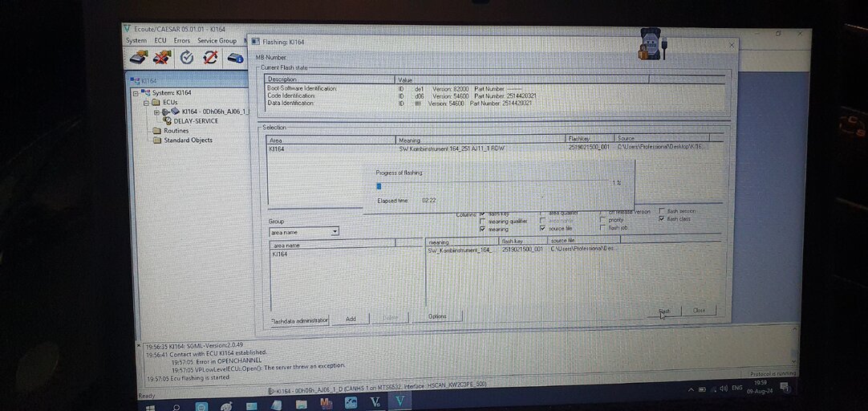Show hidden tray icons chevron

(x=691, y=389)
